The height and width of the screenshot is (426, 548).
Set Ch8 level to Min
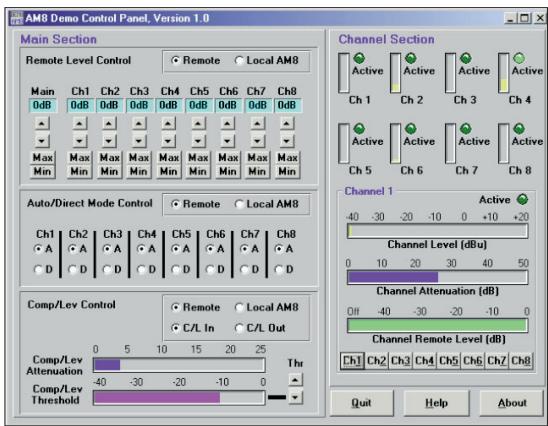(287, 172)
